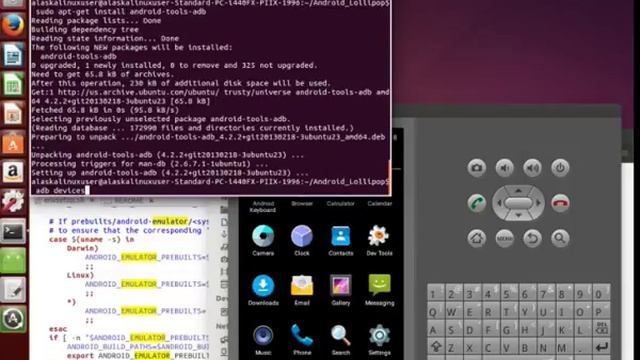Tap the Browser app label in emulator

[x=302, y=203]
